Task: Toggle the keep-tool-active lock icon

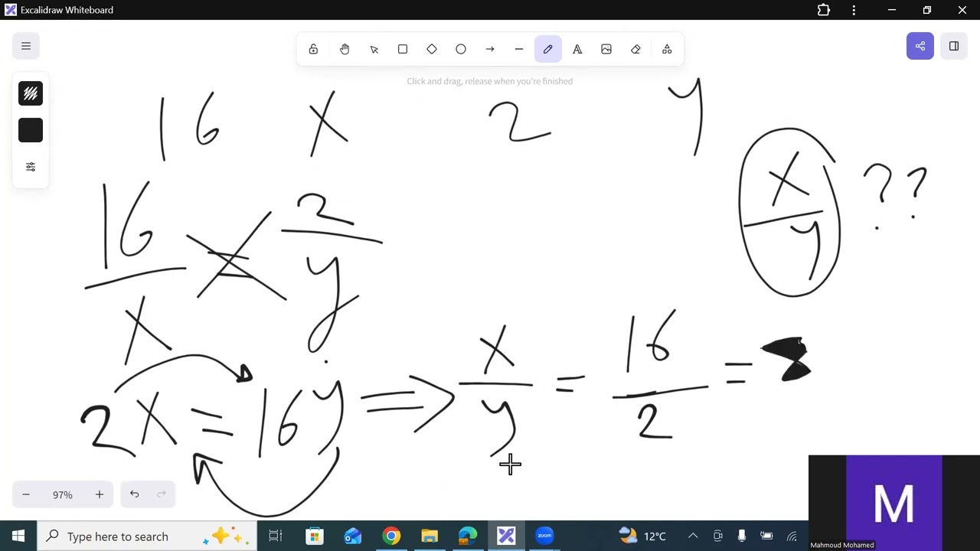Action: tap(313, 49)
